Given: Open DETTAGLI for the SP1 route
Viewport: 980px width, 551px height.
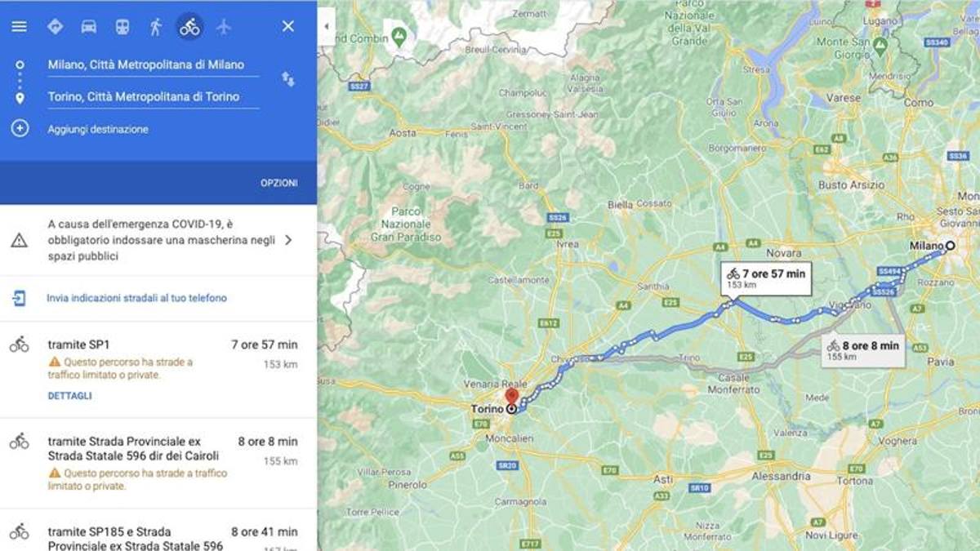Looking at the screenshot, I should click(x=70, y=396).
